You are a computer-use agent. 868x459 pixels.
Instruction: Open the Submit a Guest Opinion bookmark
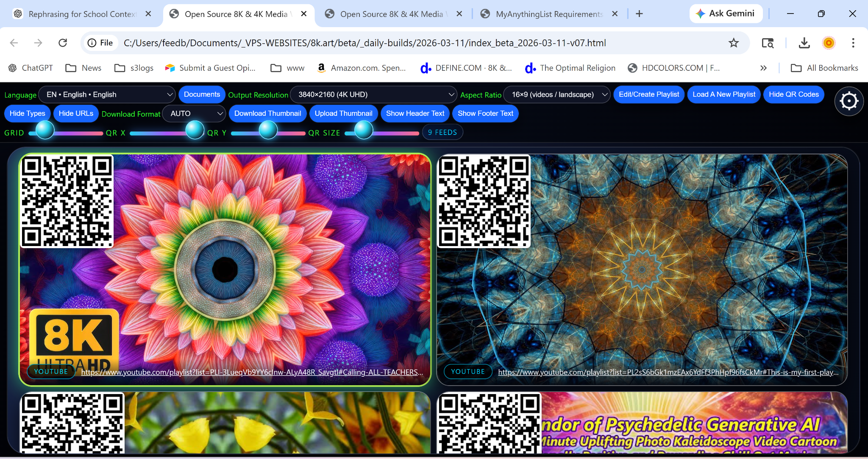210,68
